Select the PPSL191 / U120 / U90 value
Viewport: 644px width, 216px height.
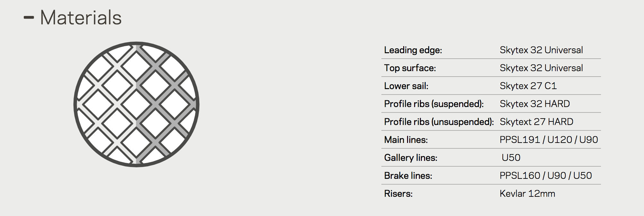coord(549,140)
